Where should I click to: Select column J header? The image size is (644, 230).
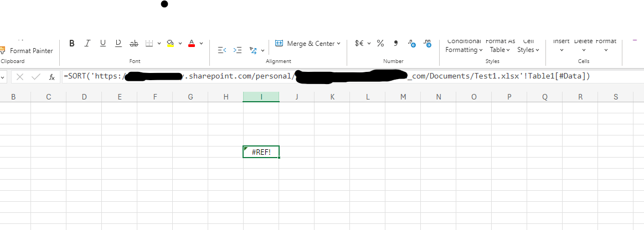coord(297,97)
